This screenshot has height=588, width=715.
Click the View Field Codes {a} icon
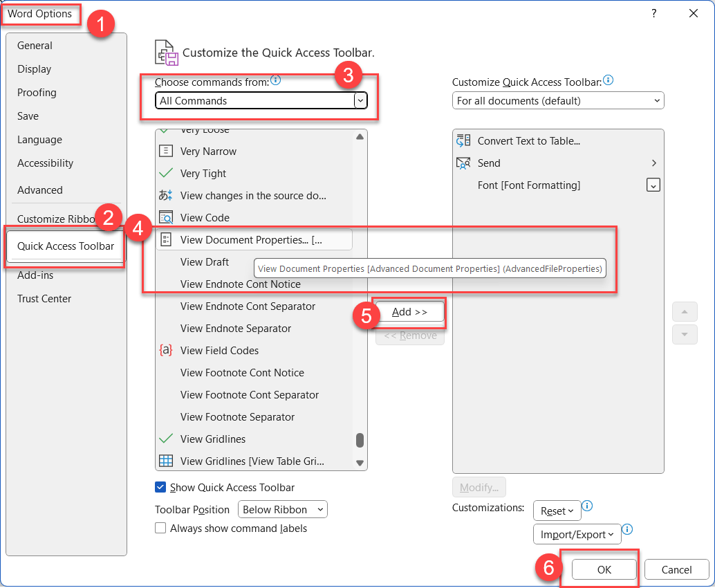click(x=165, y=350)
